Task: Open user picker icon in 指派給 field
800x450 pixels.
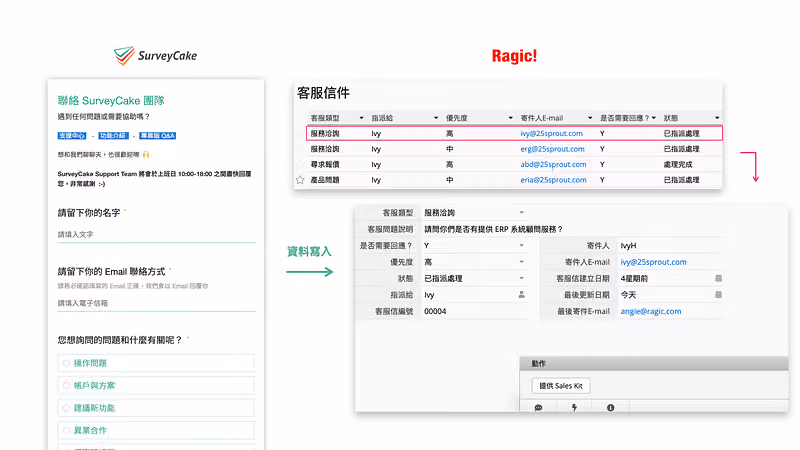Action: click(x=521, y=294)
